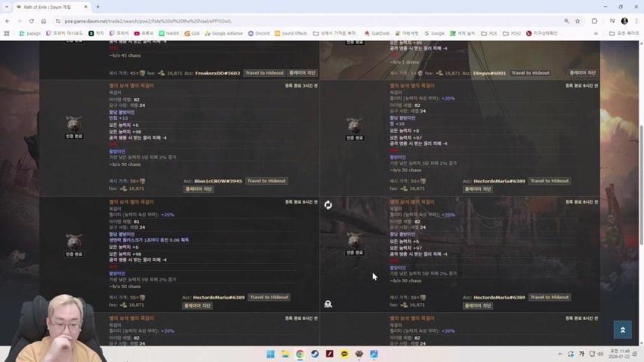
Task: Open the tab search chevron dropdown
Action: [6, 7]
